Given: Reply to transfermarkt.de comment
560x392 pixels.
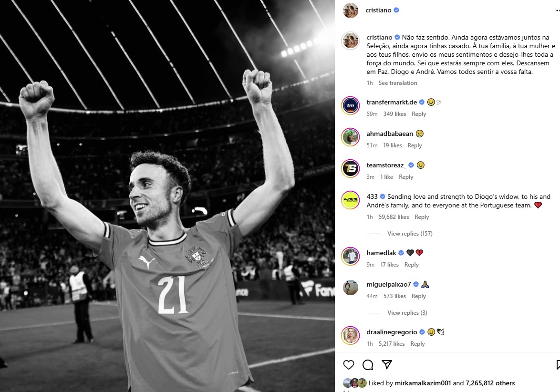Looking at the screenshot, I should click(x=419, y=114).
